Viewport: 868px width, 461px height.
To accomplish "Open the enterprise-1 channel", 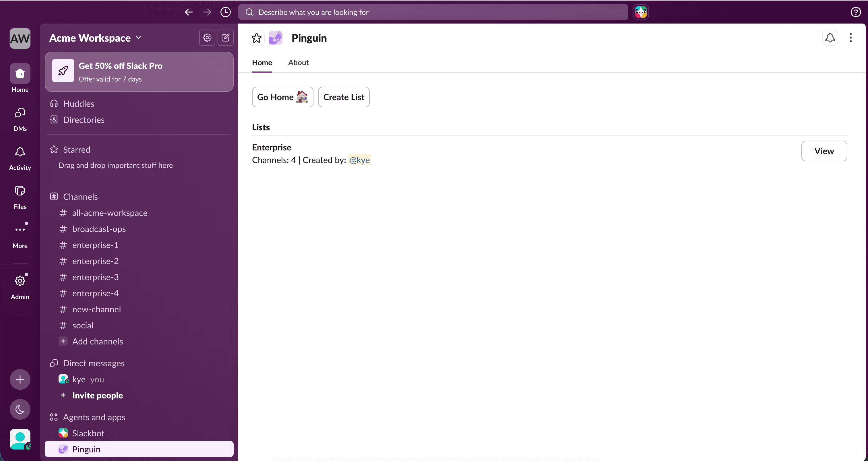I will 139,245.
